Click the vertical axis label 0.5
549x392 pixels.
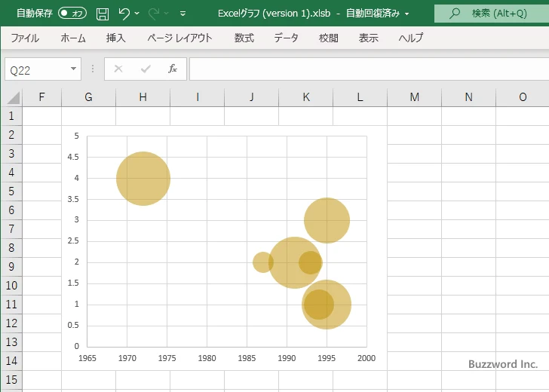coord(73,325)
